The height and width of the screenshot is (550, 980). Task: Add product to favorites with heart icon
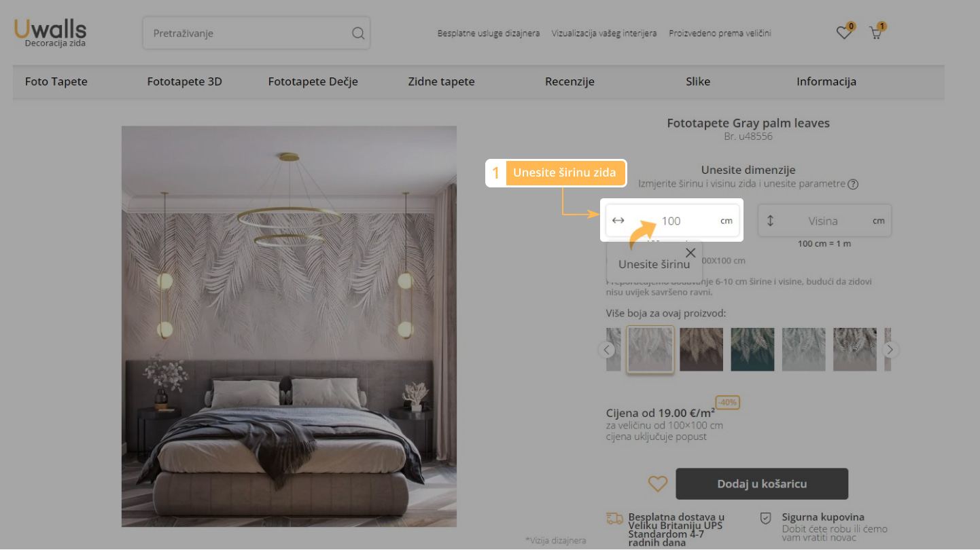coord(657,484)
